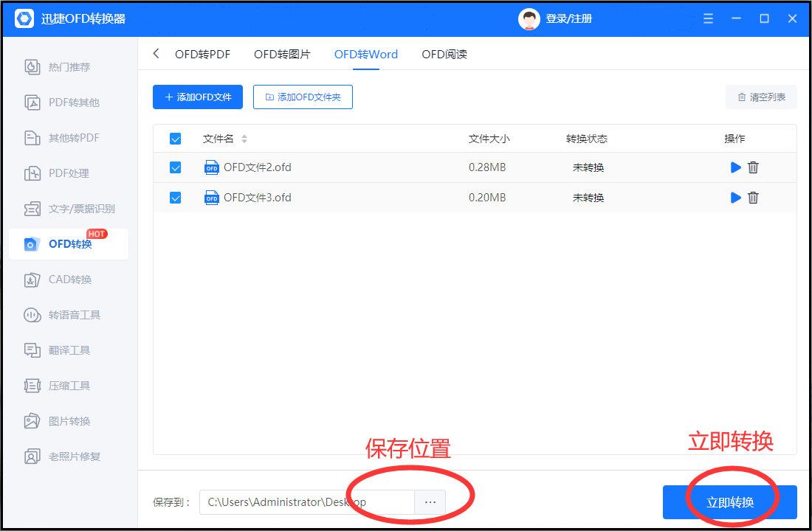The image size is (812, 531).
Task: Select the OFD转Word tab
Action: [366, 55]
